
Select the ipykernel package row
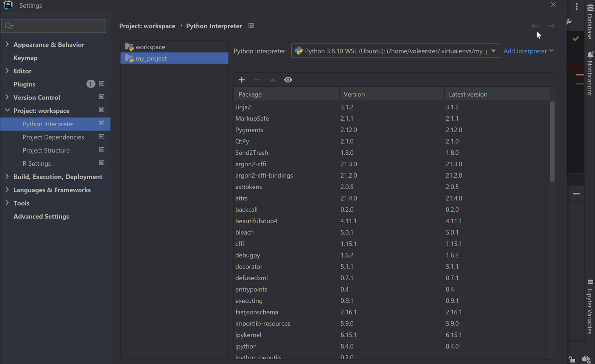click(392, 335)
